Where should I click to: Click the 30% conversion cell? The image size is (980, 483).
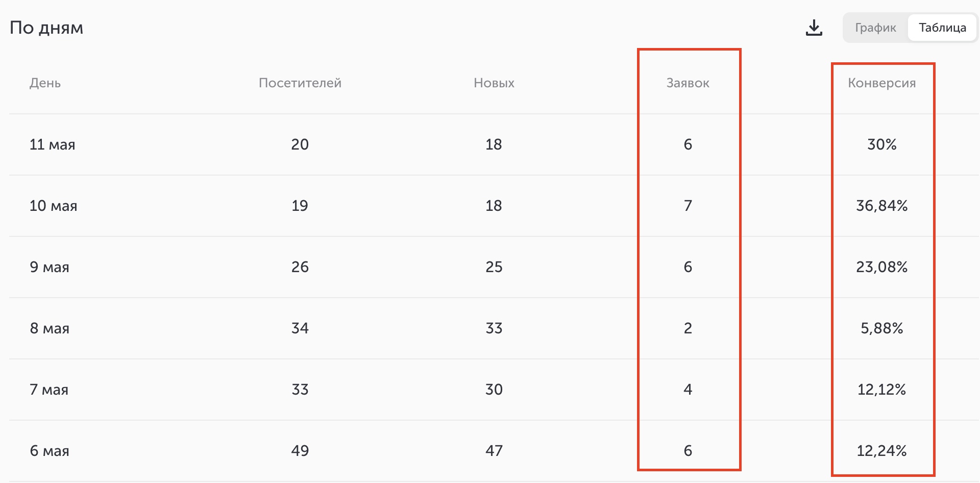click(x=882, y=144)
